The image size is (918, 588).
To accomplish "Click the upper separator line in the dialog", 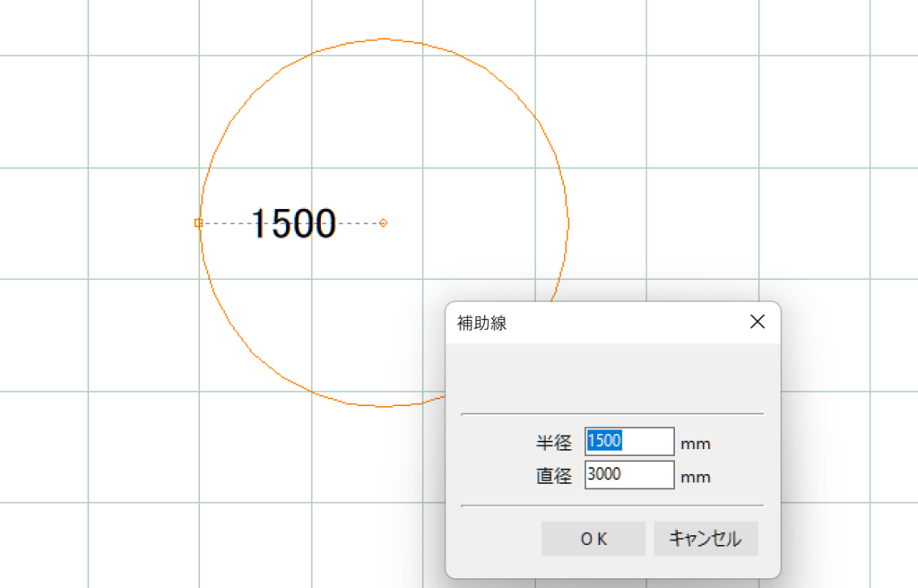I will [611, 414].
